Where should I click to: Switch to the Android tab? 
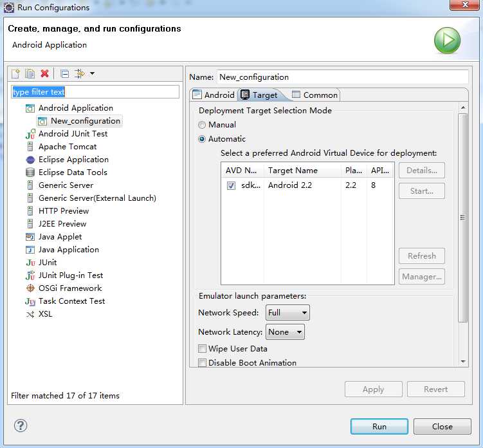click(214, 95)
